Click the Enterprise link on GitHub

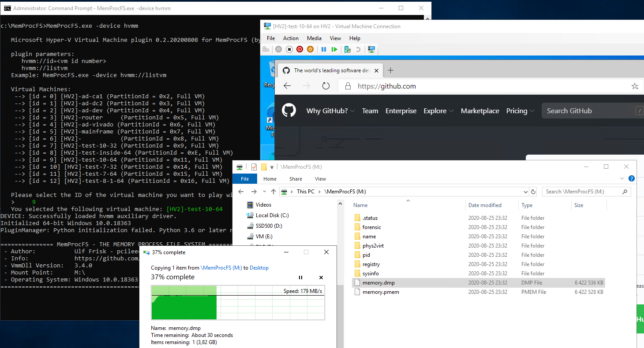pos(401,111)
